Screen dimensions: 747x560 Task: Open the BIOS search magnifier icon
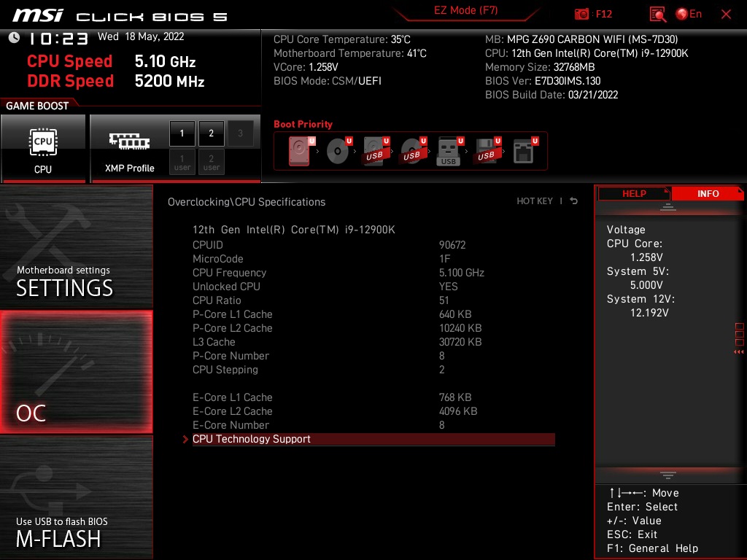[x=658, y=15]
